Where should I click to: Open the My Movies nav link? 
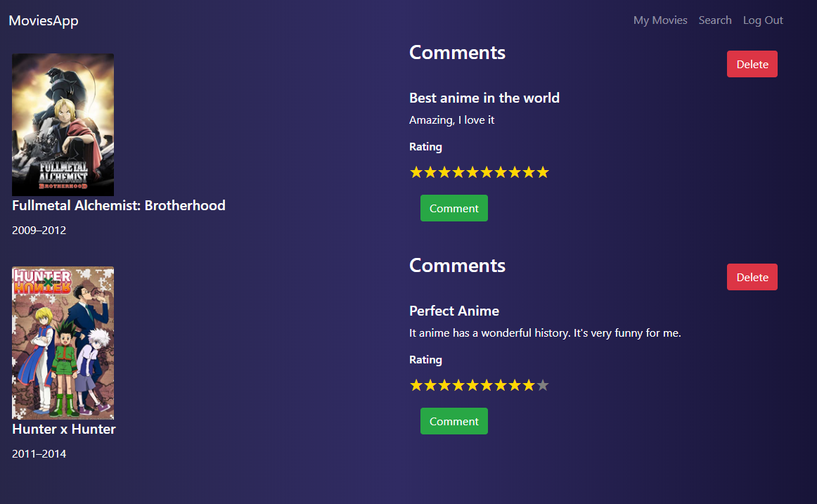tap(660, 20)
